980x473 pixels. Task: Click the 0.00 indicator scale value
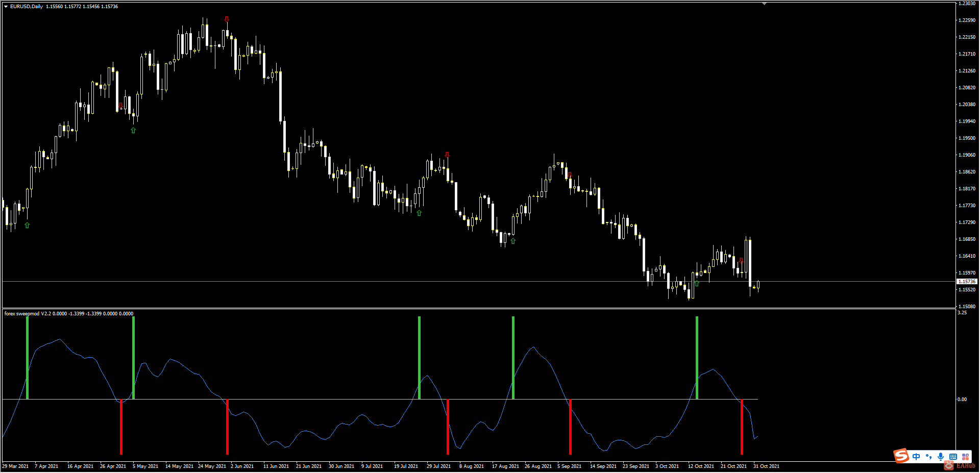pyautogui.click(x=962, y=400)
